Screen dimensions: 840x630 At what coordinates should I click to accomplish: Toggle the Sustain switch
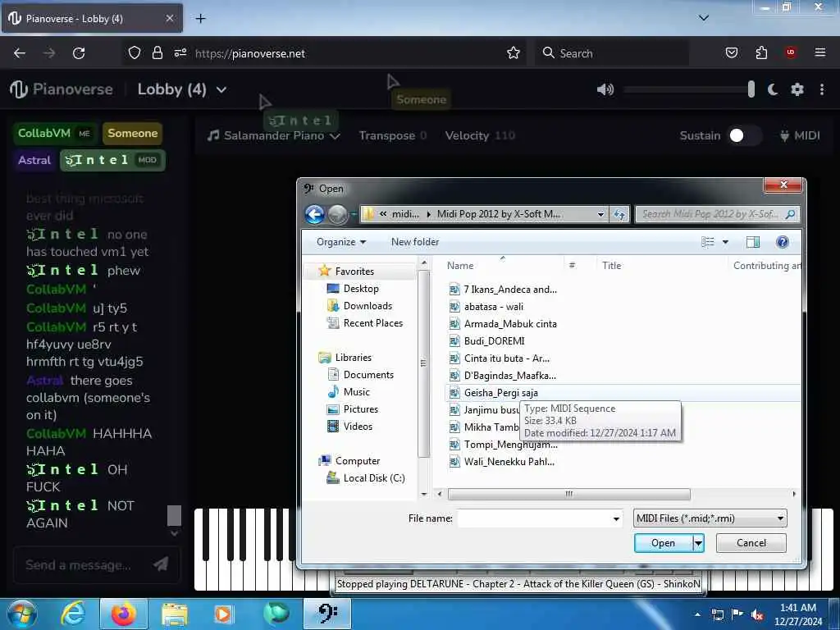click(744, 135)
